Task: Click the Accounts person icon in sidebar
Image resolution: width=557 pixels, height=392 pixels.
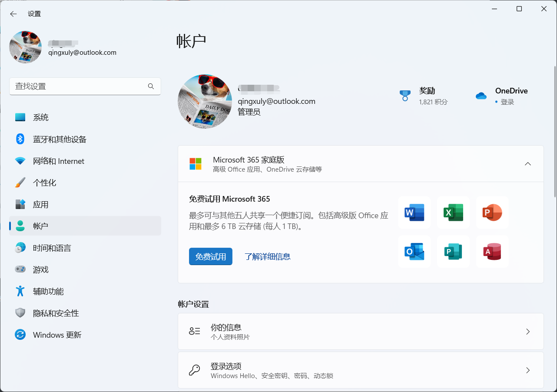Action: pos(20,226)
